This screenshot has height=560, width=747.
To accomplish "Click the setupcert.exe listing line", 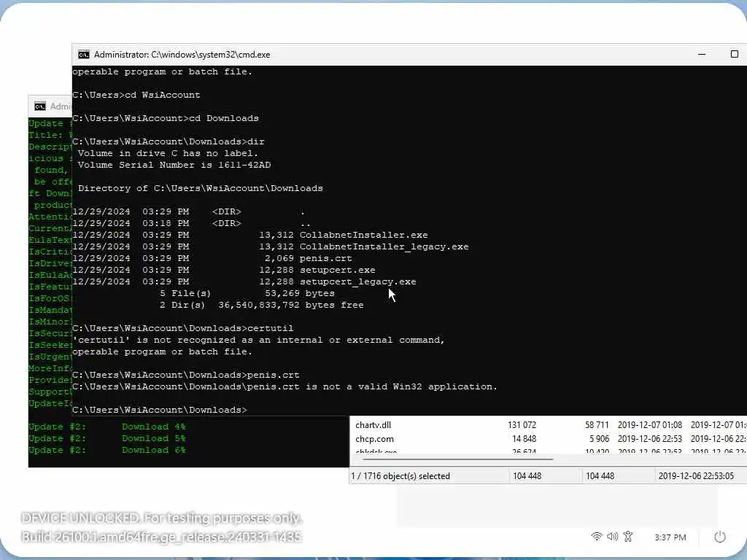I will (x=224, y=270).
